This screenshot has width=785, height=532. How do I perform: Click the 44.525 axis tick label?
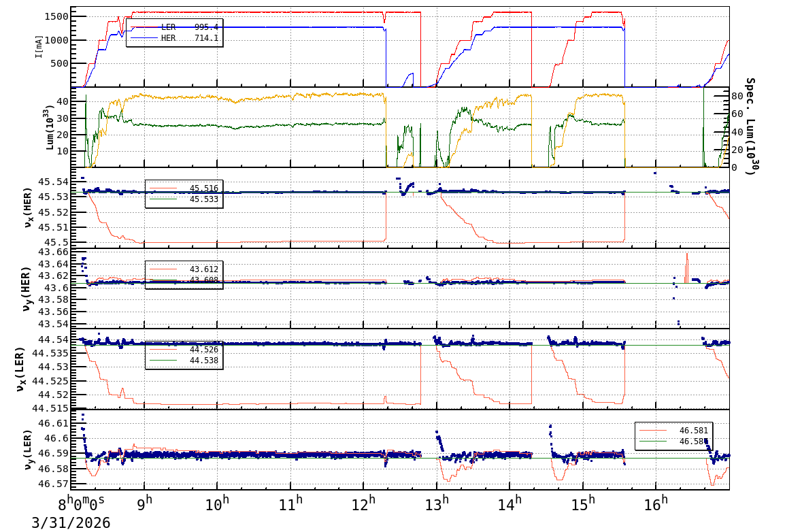(x=50, y=381)
